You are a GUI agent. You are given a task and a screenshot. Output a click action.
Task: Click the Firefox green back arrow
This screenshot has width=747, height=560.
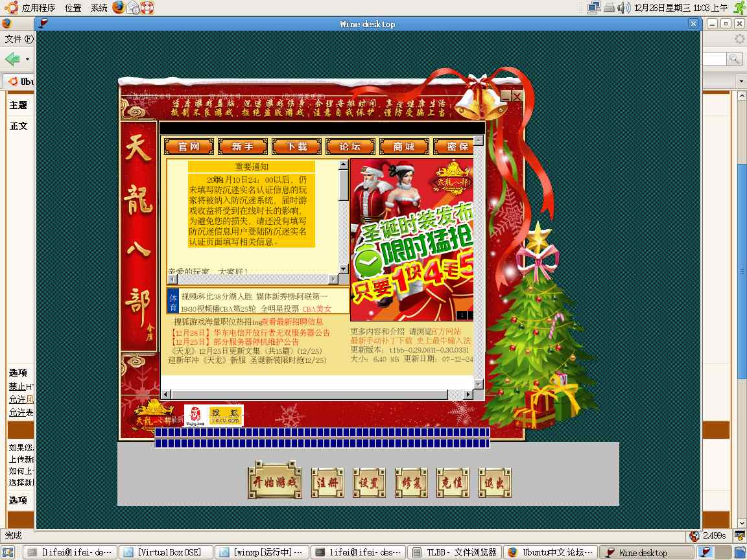[12, 59]
